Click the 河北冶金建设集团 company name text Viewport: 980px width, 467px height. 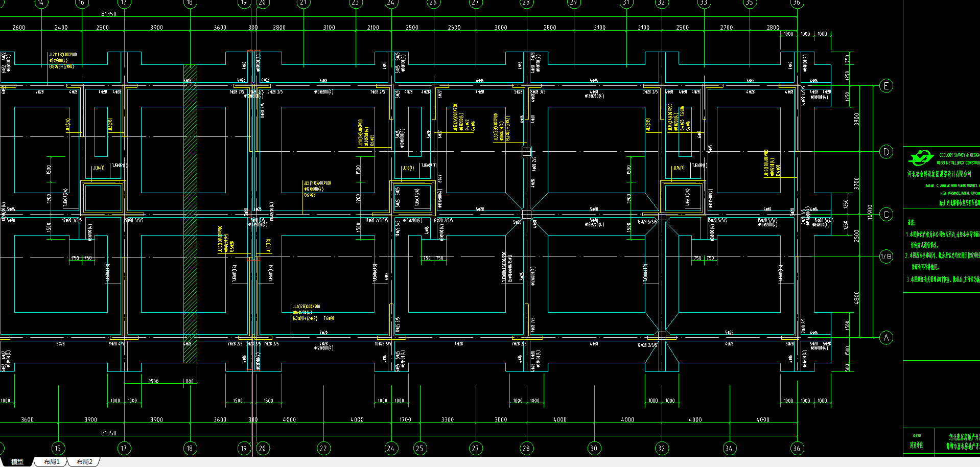[x=939, y=174]
